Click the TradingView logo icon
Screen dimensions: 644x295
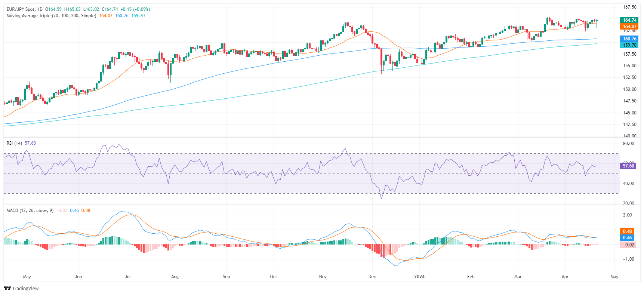point(7,288)
